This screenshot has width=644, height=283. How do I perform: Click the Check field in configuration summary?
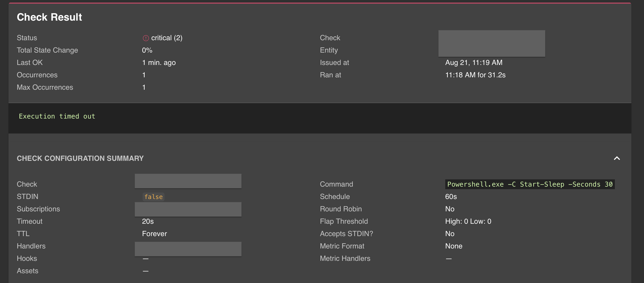pos(188,181)
